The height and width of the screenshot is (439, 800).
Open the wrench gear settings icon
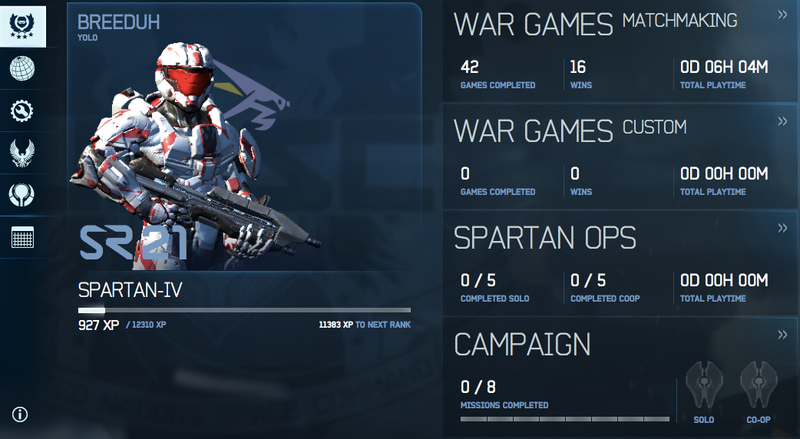22,111
